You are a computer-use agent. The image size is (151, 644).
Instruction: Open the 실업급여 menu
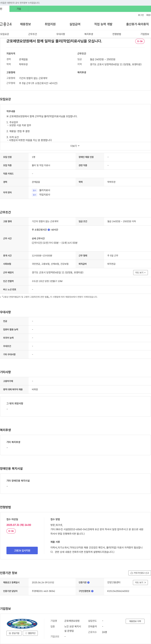[75, 24]
